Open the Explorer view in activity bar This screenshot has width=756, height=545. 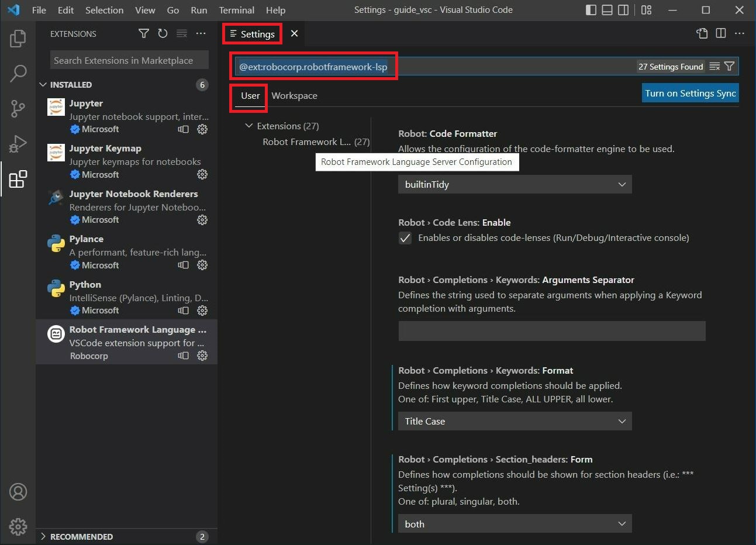(x=18, y=39)
